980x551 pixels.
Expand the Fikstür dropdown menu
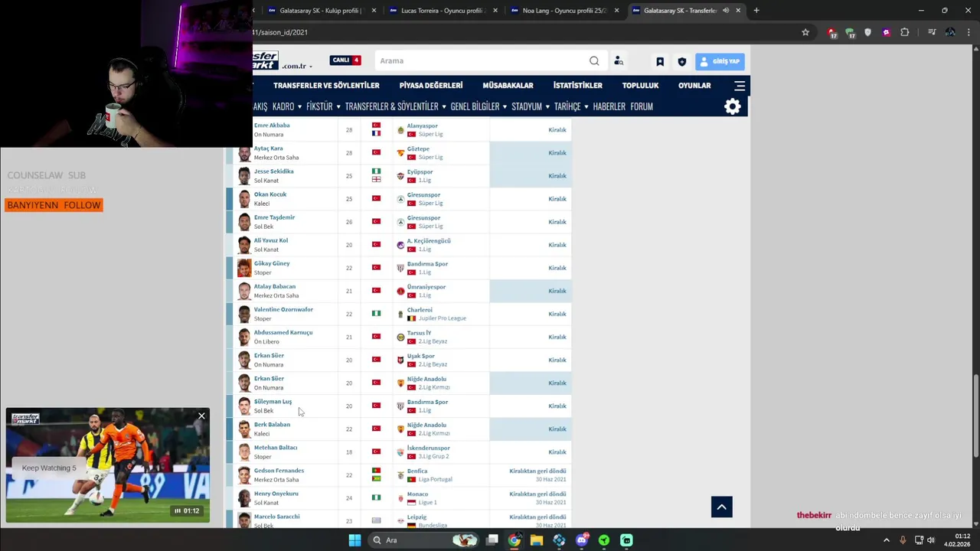pyautogui.click(x=323, y=106)
